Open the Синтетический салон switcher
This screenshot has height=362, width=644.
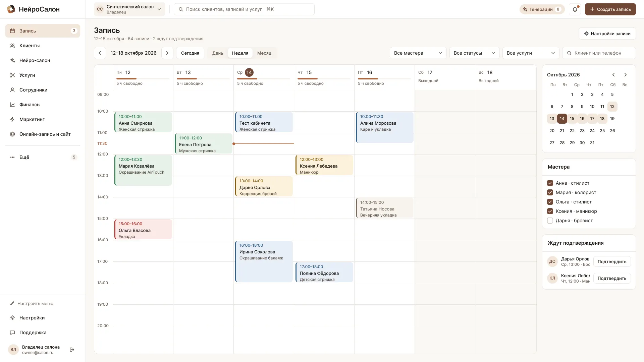click(x=129, y=9)
